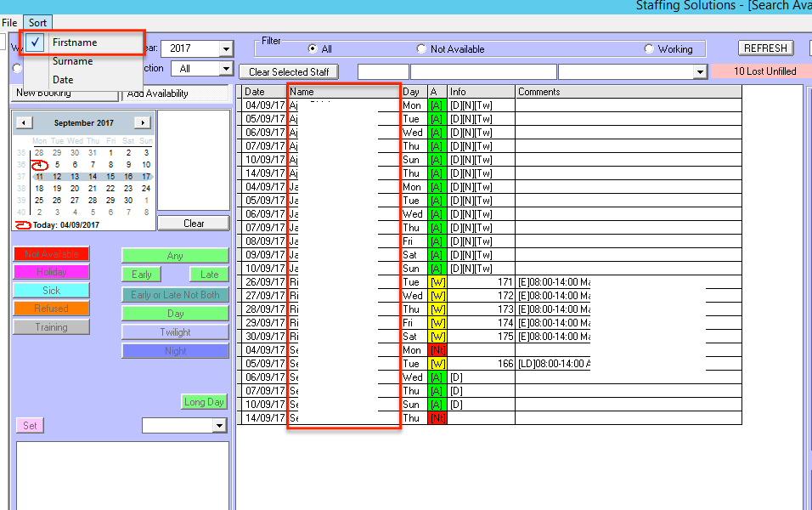The width and height of the screenshot is (812, 510).
Task: Expand the dropdown next to Set button
Action: [x=219, y=425]
